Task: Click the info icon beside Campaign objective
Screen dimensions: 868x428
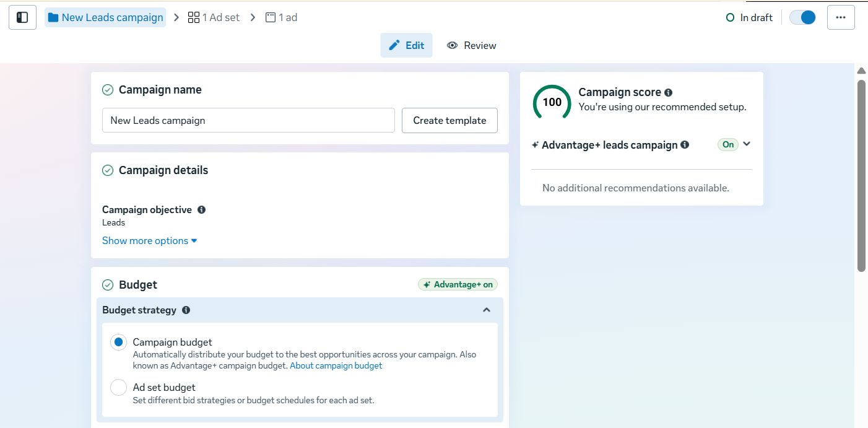Action: tap(201, 209)
